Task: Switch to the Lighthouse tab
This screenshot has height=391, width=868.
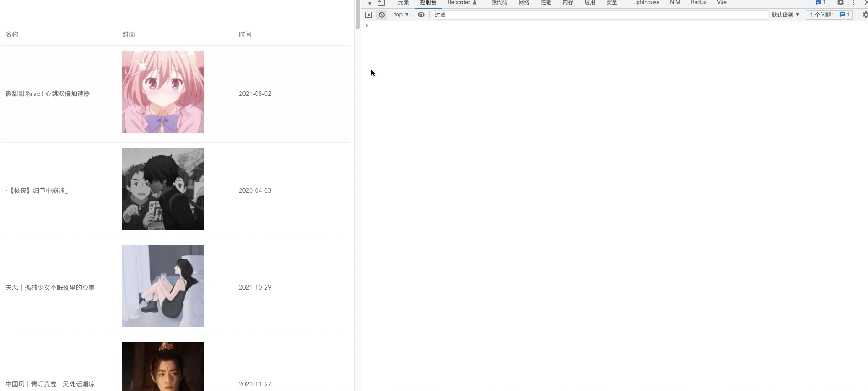Action: coord(645,3)
